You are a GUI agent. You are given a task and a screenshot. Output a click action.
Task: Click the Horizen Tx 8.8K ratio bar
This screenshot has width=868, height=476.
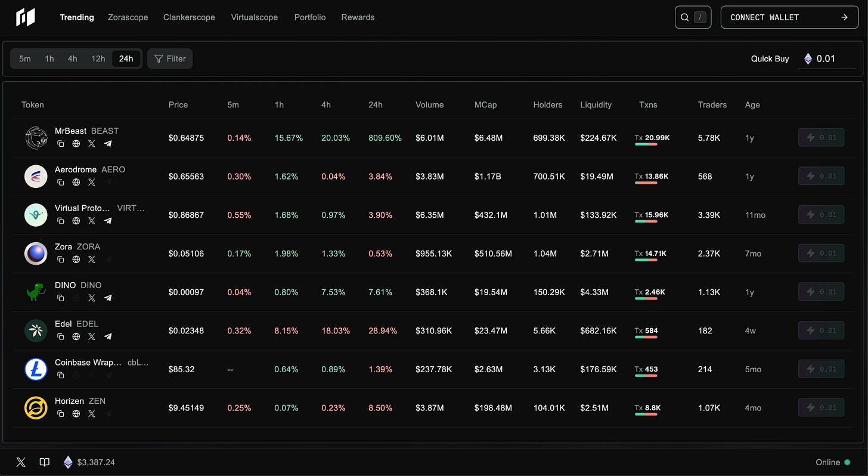(646, 415)
